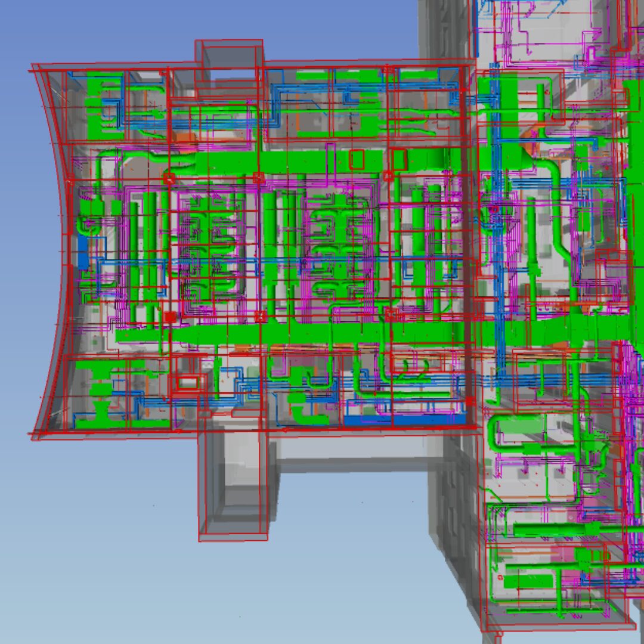Select the long solid blue slab on the bottom wall

click(404, 420)
